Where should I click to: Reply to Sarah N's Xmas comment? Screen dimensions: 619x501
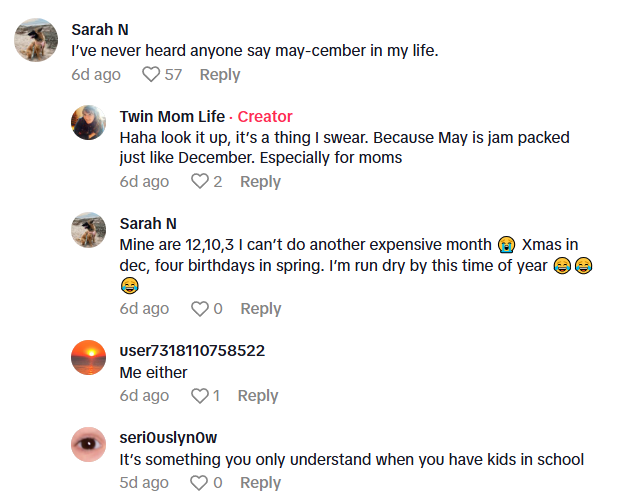[260, 309]
